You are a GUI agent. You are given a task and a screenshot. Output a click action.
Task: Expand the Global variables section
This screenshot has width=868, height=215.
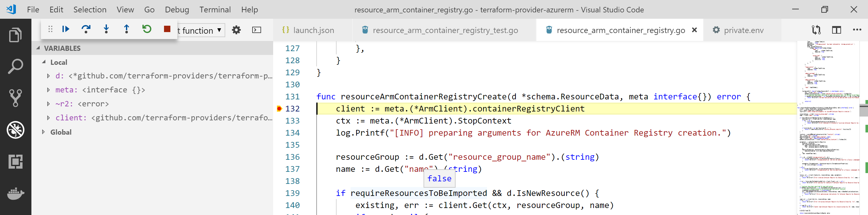[x=43, y=132]
